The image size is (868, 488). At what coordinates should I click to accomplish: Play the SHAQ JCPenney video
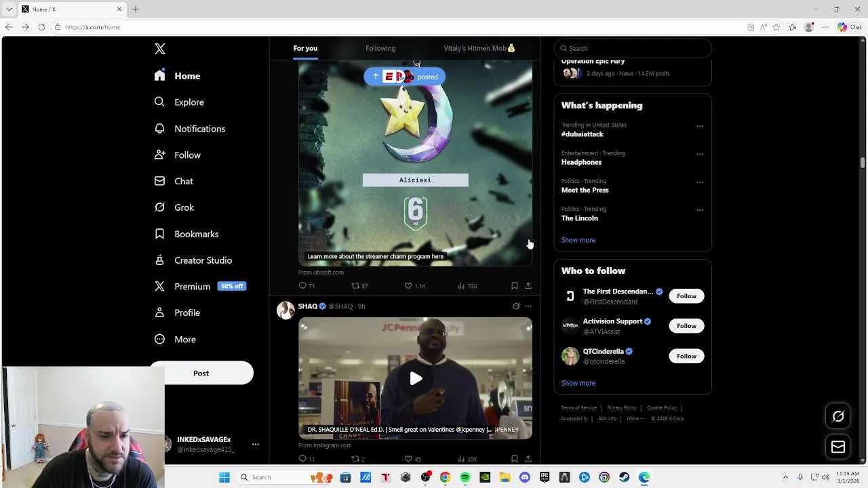(x=416, y=378)
